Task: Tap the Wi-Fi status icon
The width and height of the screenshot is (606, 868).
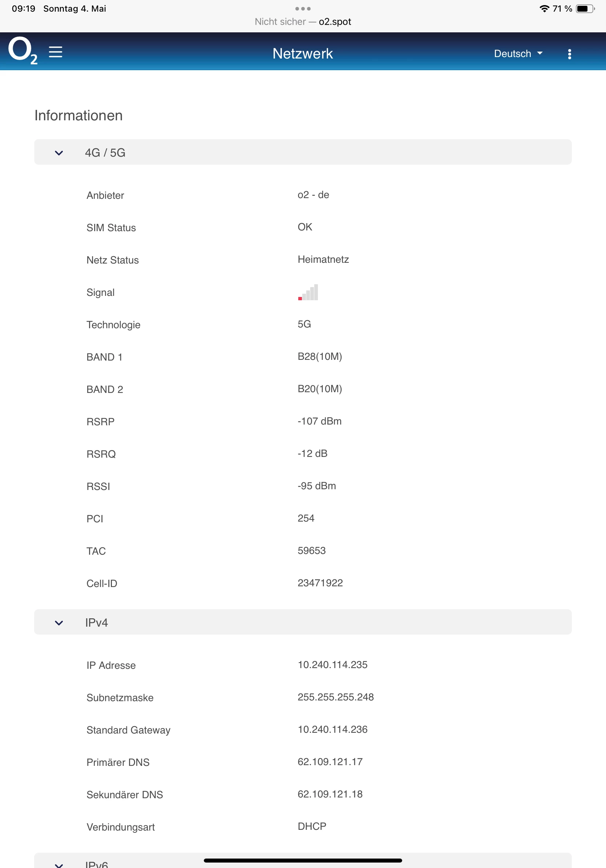Action: tap(544, 9)
